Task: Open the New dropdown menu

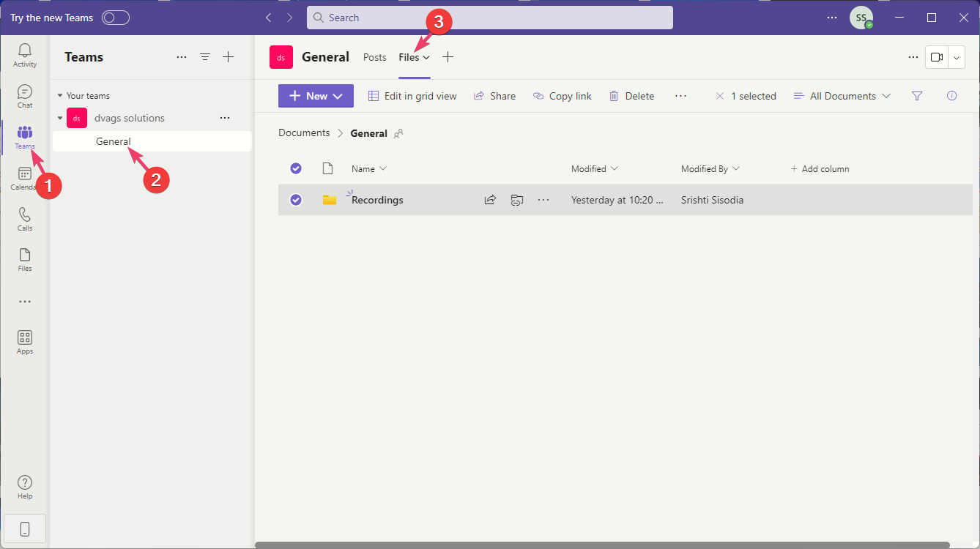Action: point(316,96)
